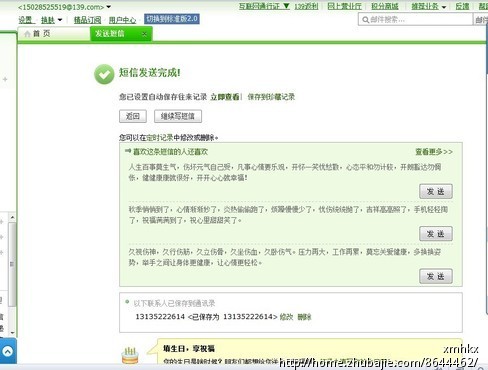This screenshot has width=488, height=370.
Task: Click the 查看更多>> link
Action: [x=434, y=152]
